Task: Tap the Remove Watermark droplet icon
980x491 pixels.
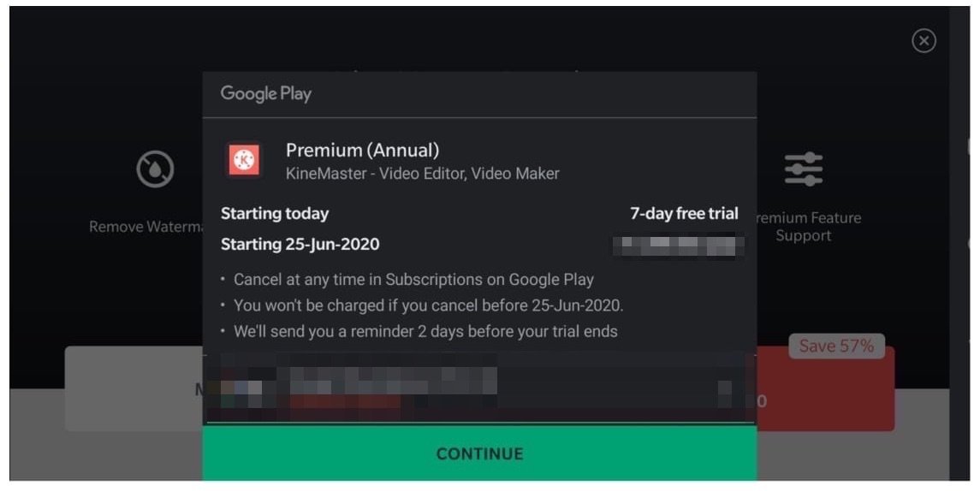Action: pyautogui.click(x=155, y=169)
